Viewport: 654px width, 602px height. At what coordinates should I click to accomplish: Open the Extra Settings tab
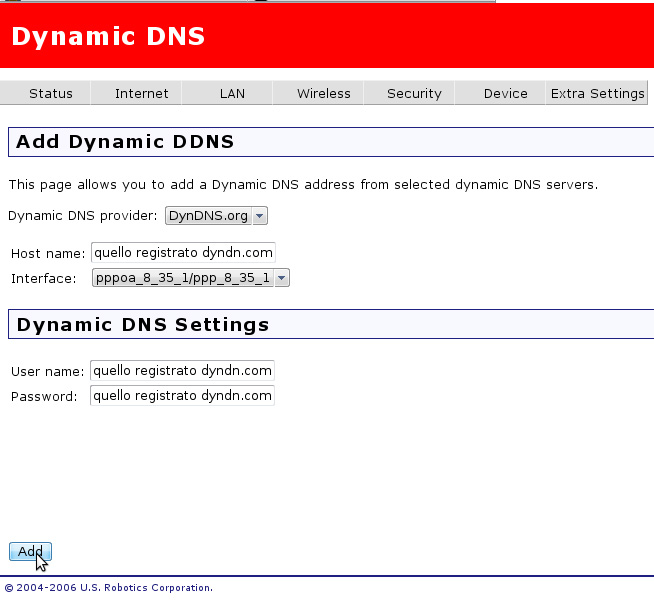597,93
